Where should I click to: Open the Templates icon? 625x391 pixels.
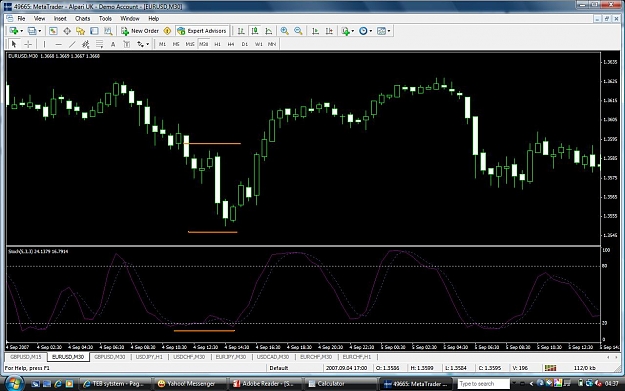(x=381, y=31)
